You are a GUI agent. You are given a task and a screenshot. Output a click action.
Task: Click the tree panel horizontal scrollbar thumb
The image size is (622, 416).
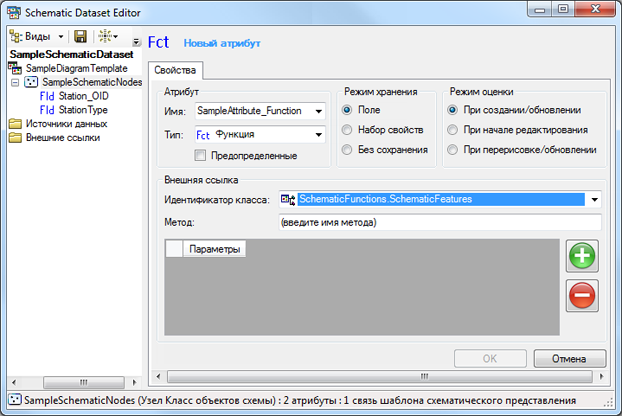point(84,382)
